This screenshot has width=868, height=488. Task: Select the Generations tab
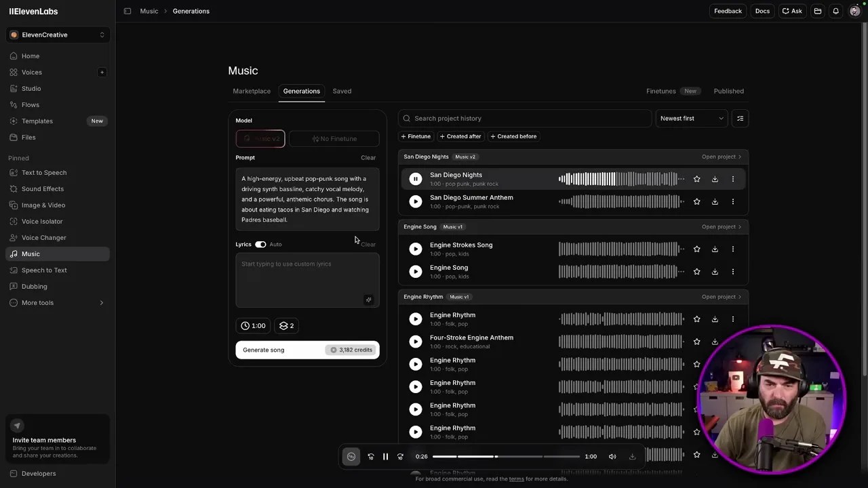301,91
